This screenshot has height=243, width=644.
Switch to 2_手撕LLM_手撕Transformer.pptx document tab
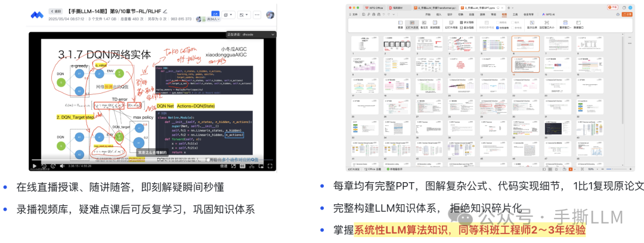pos(435,8)
